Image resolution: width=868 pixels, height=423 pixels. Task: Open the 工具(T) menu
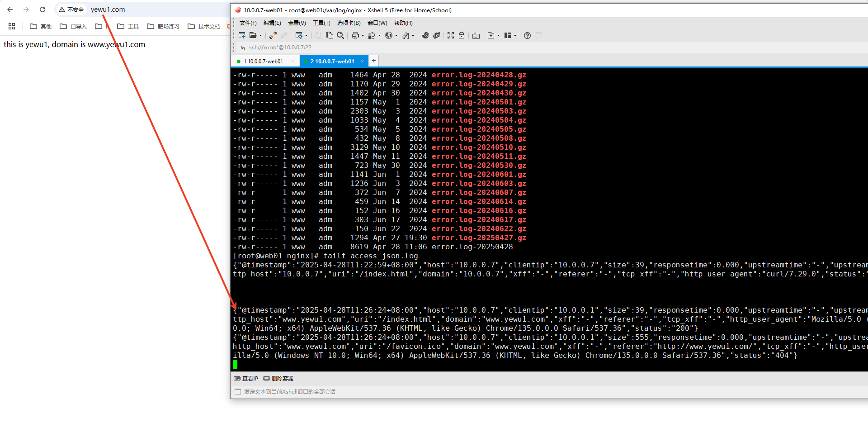click(321, 23)
